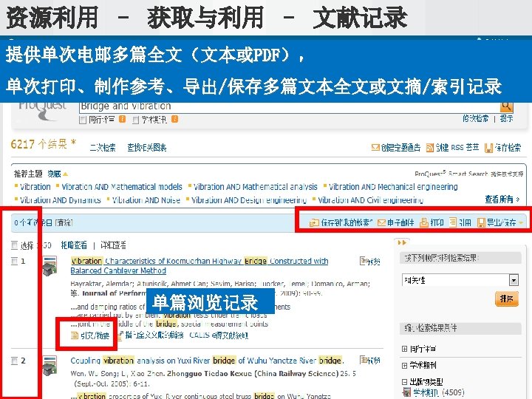Select suggested subject Vibration
The image size is (532, 399).
(x=35, y=187)
